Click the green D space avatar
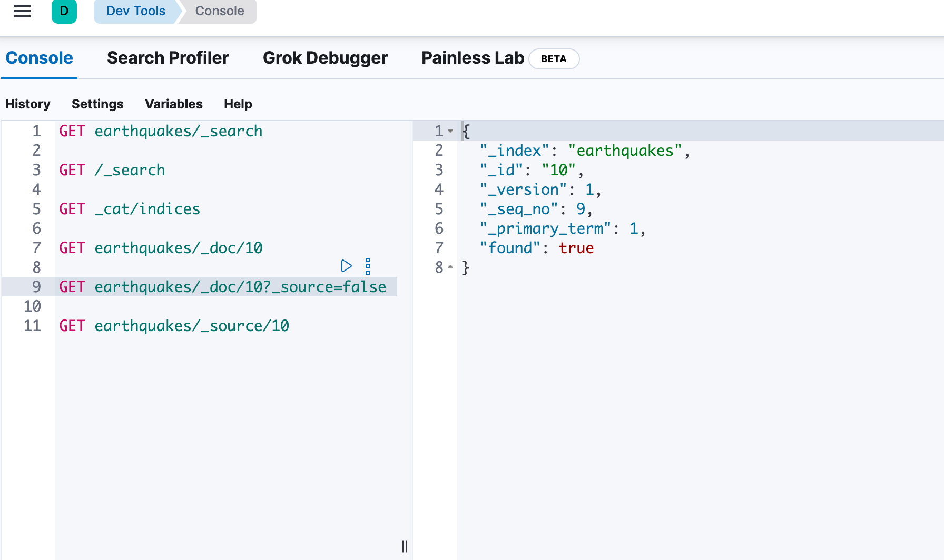This screenshot has width=944, height=560. click(64, 11)
